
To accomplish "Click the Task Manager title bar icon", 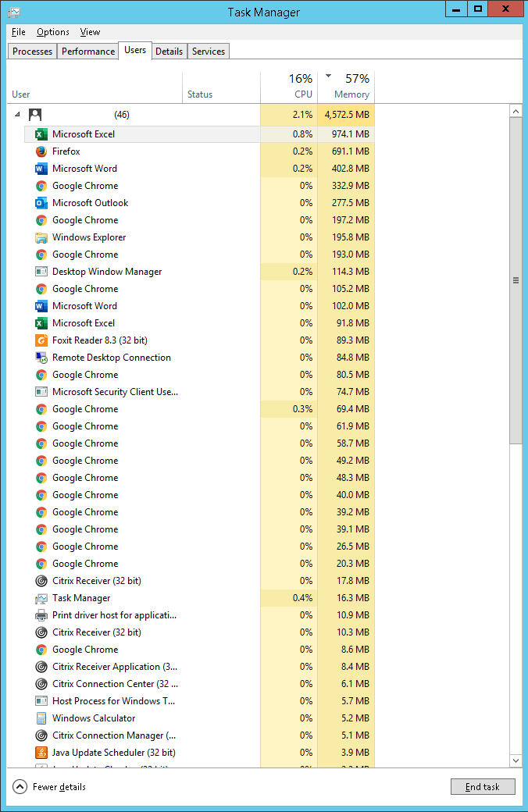I will 14,12.
